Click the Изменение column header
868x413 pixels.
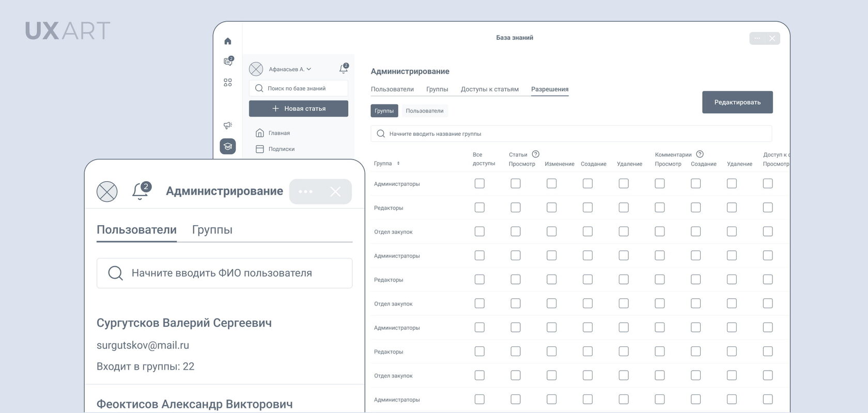coord(560,164)
